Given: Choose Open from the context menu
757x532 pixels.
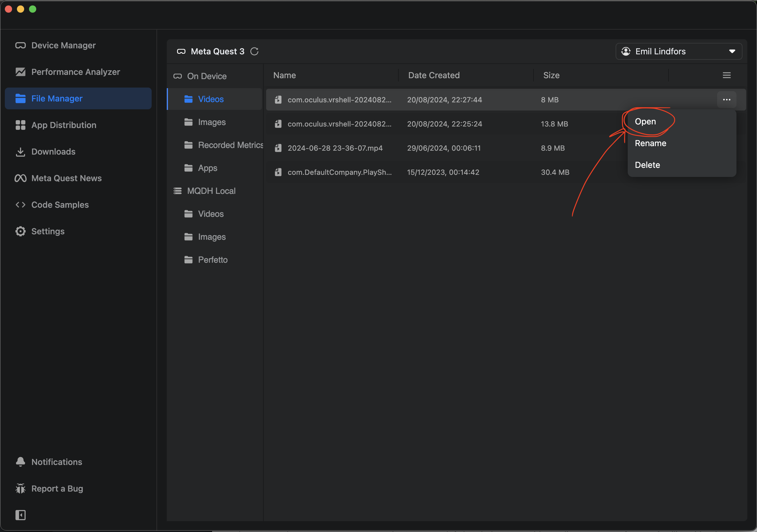Looking at the screenshot, I should (645, 122).
